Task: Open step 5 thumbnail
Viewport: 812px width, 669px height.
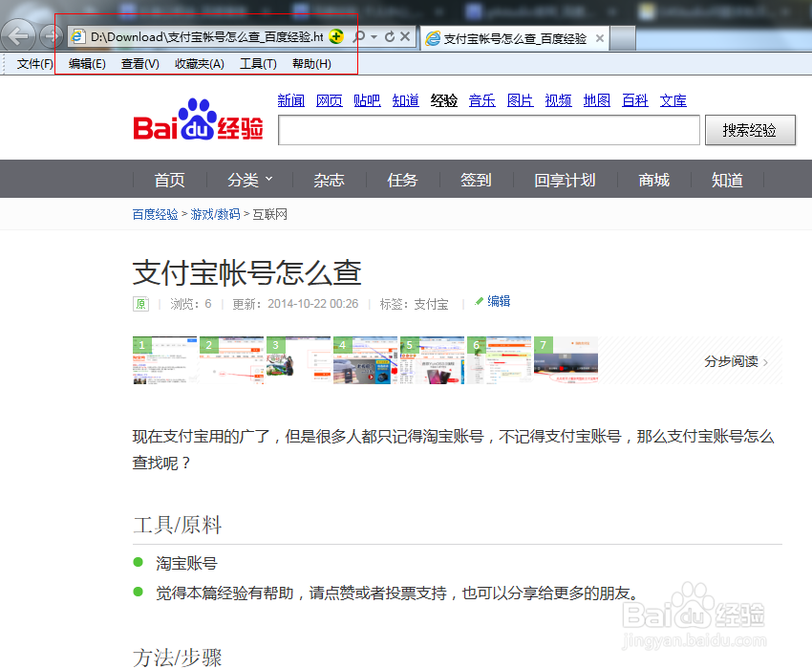Action: (x=432, y=360)
